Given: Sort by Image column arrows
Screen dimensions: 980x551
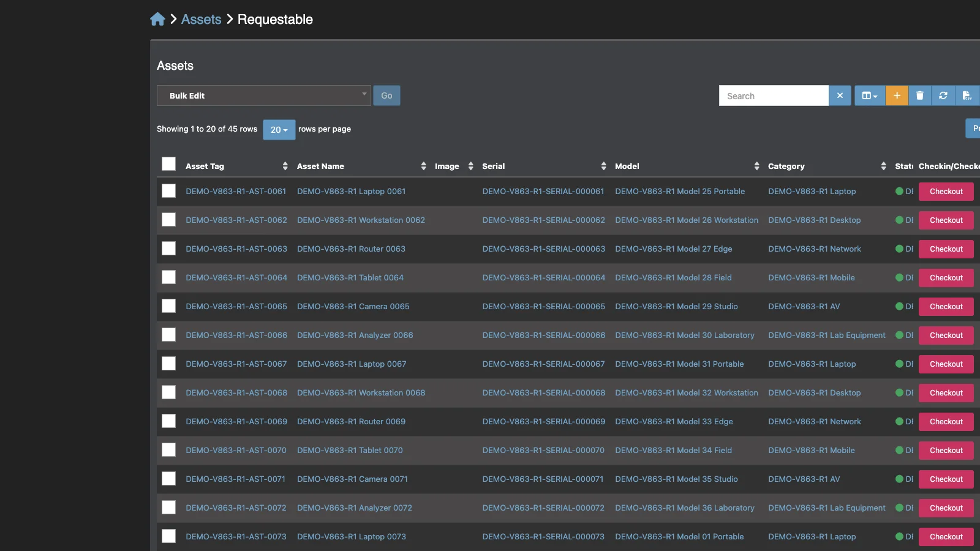Looking at the screenshot, I should (x=470, y=166).
